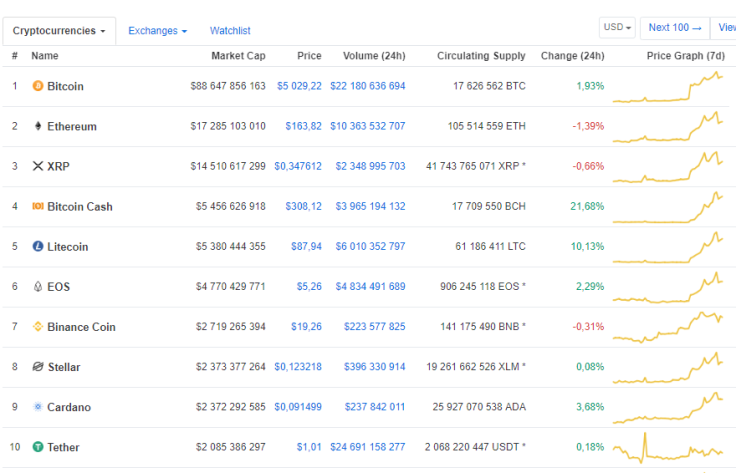Click the Ethereum diamond logo icon
The height and width of the screenshot is (473, 736).
[x=38, y=126]
